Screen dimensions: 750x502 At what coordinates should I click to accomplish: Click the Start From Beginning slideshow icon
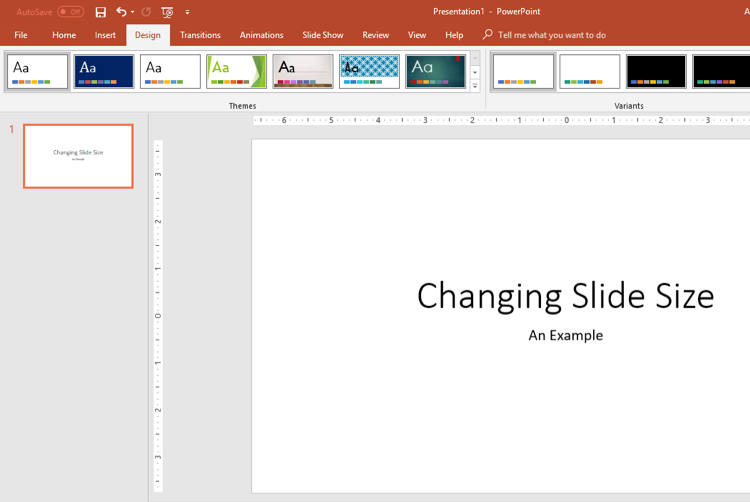(167, 12)
